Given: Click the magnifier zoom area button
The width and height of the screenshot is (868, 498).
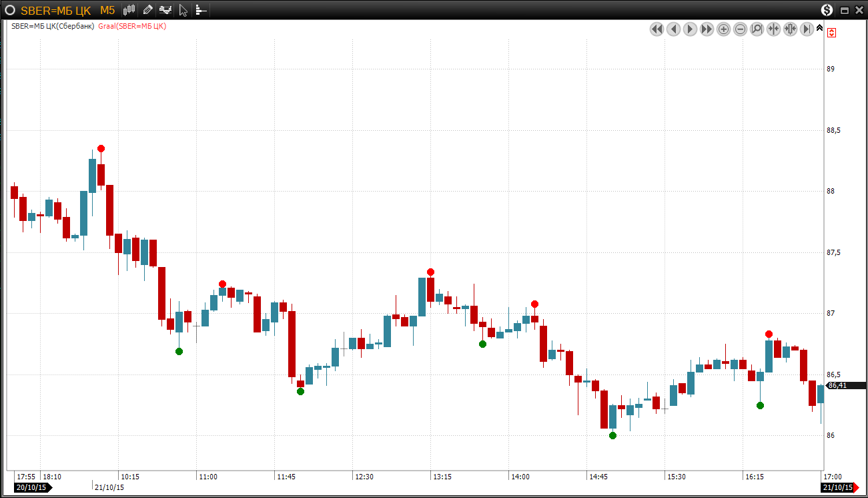Looking at the screenshot, I should 757,29.
